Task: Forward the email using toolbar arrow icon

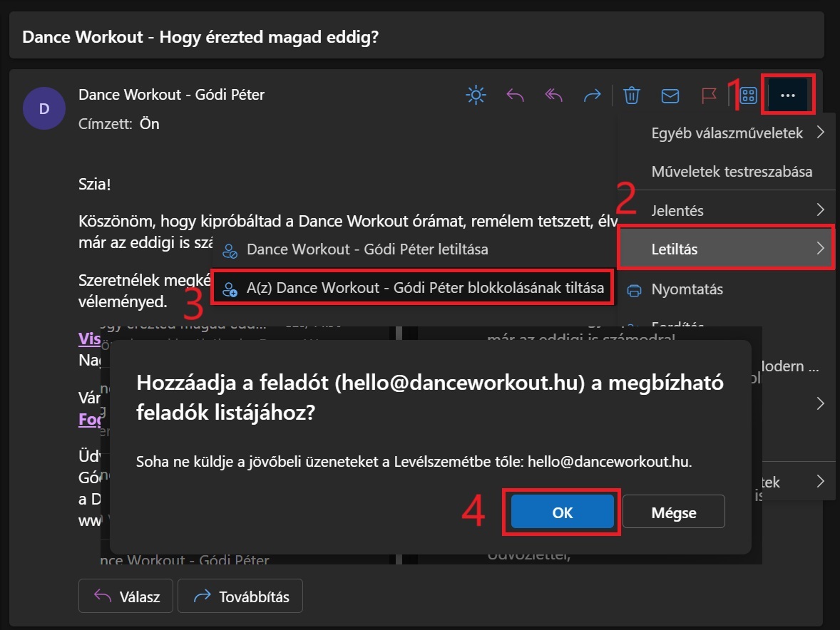Action: 592,95
